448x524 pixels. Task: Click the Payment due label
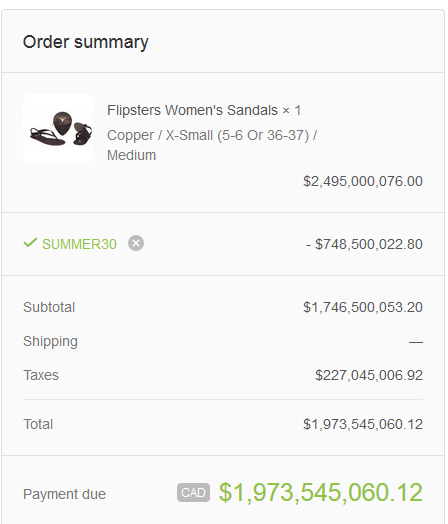64,494
